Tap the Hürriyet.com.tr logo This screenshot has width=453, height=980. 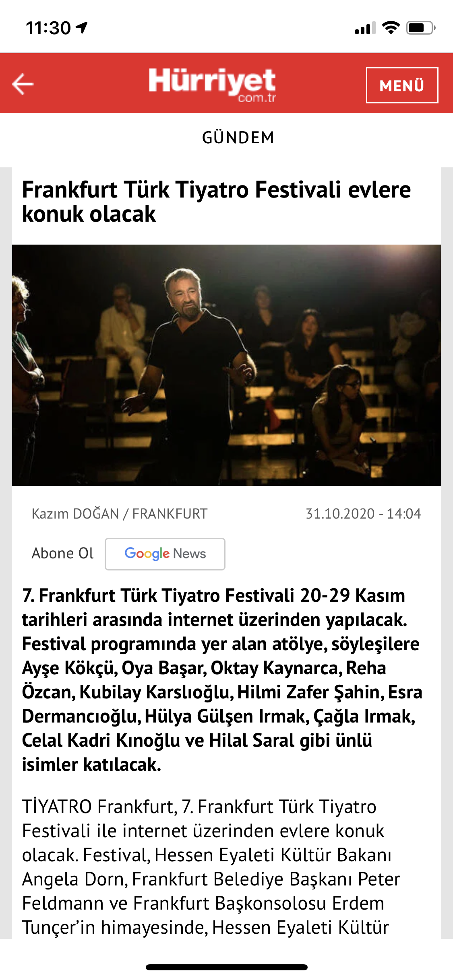[213, 85]
